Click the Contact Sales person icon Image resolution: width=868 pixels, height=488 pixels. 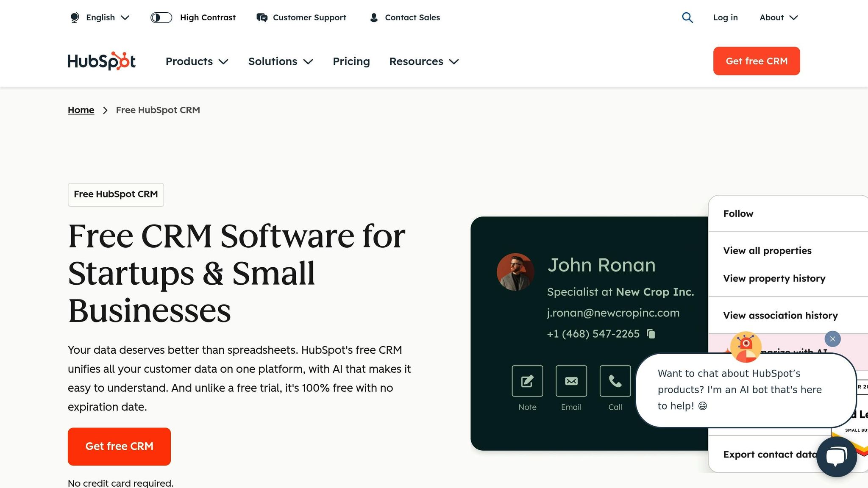click(x=374, y=17)
